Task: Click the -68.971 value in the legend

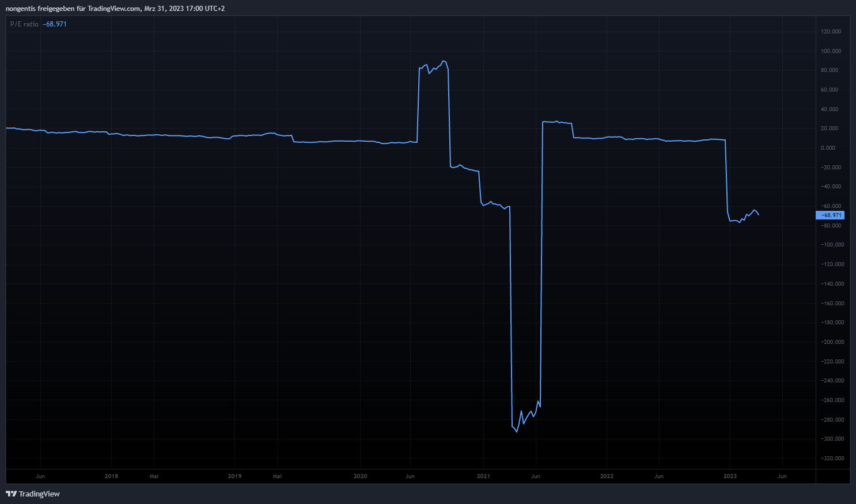Action: point(55,24)
